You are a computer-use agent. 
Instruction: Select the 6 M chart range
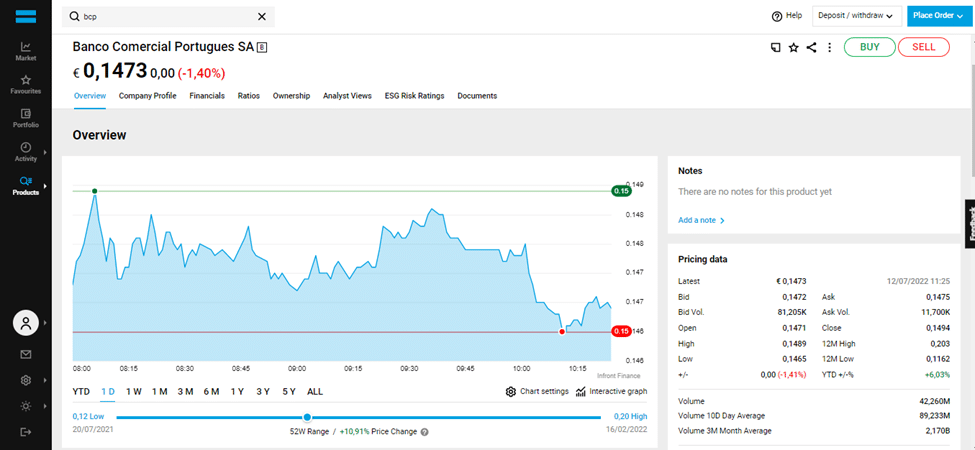(x=211, y=392)
